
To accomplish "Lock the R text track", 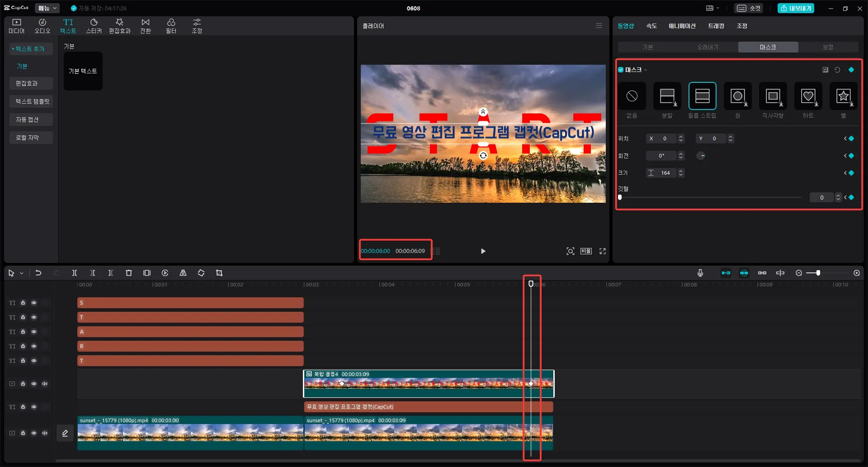I will click(23, 346).
